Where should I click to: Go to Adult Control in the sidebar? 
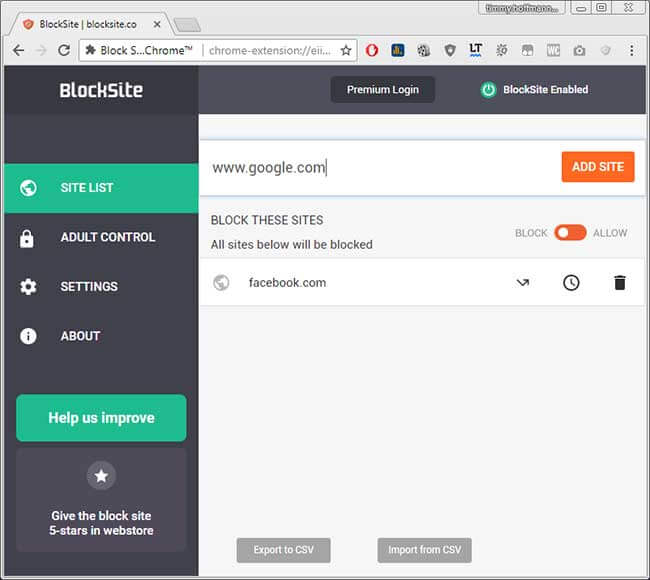pos(101,237)
